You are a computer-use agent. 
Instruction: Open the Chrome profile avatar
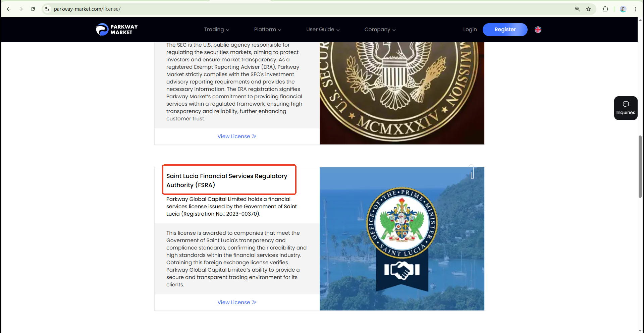point(623,9)
